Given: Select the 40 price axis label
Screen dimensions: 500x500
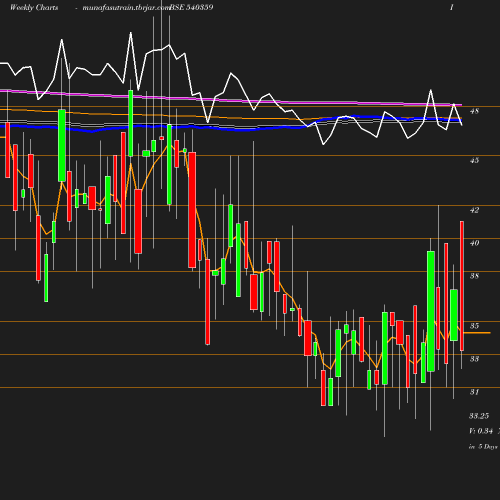Looking at the screenshot, I should click(x=474, y=243).
